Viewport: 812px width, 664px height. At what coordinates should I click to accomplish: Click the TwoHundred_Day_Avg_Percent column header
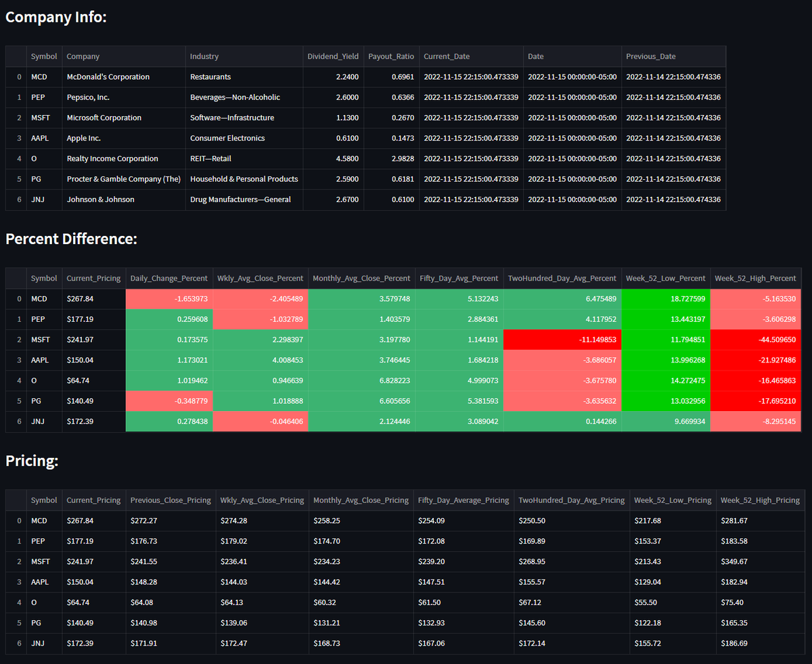click(x=562, y=278)
